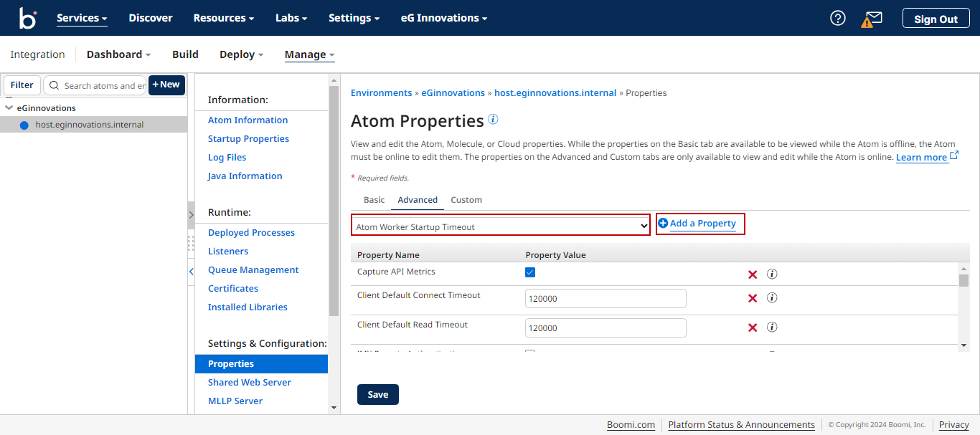Screen dimensions: 980x435
Task: Open the mail notifications icon
Action: pos(872,19)
